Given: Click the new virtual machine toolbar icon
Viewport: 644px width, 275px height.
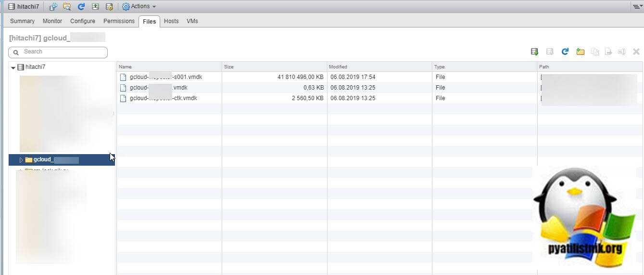Looking at the screenshot, I should (x=53, y=6).
